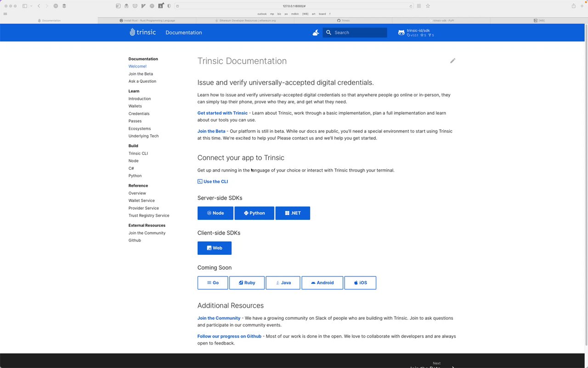
Task: Open Provider Service in the sidebar
Action: 144,208
